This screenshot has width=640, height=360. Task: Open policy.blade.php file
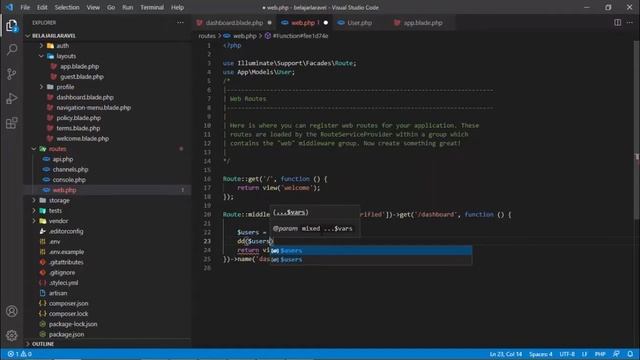[x=78, y=118]
